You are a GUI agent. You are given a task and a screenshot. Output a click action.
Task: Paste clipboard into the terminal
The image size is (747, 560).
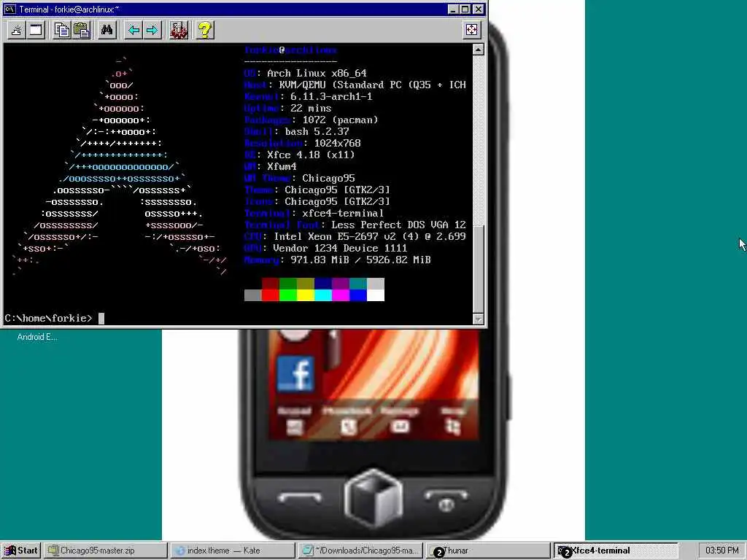tap(82, 30)
